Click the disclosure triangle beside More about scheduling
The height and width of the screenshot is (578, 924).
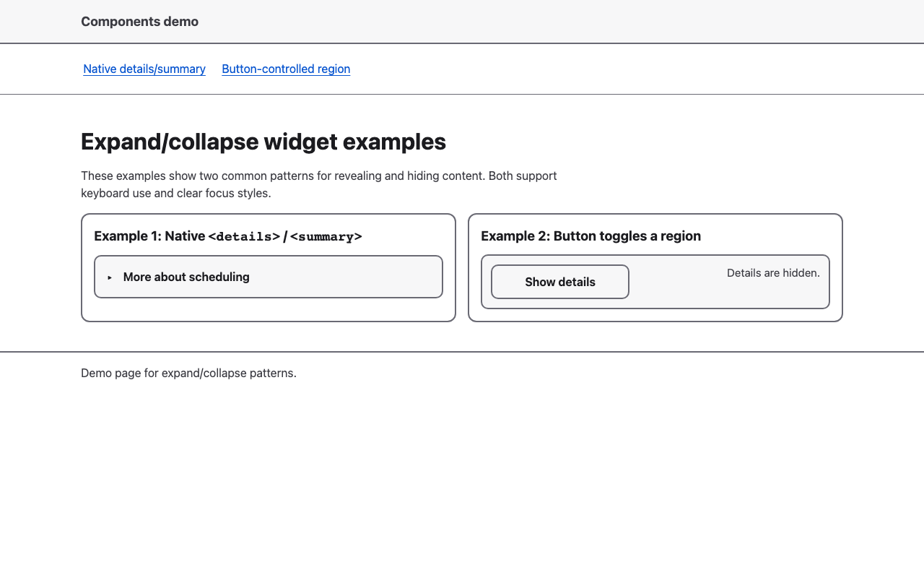pyautogui.click(x=109, y=277)
